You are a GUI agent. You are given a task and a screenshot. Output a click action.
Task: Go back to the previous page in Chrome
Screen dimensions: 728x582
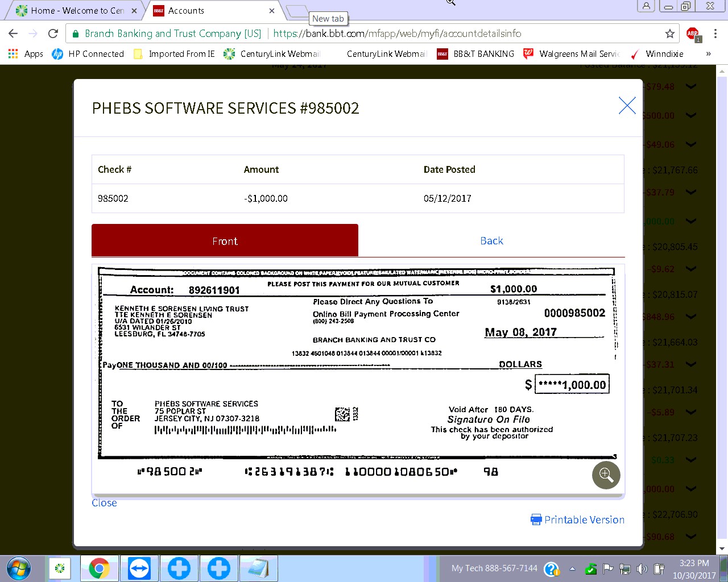tap(13, 34)
